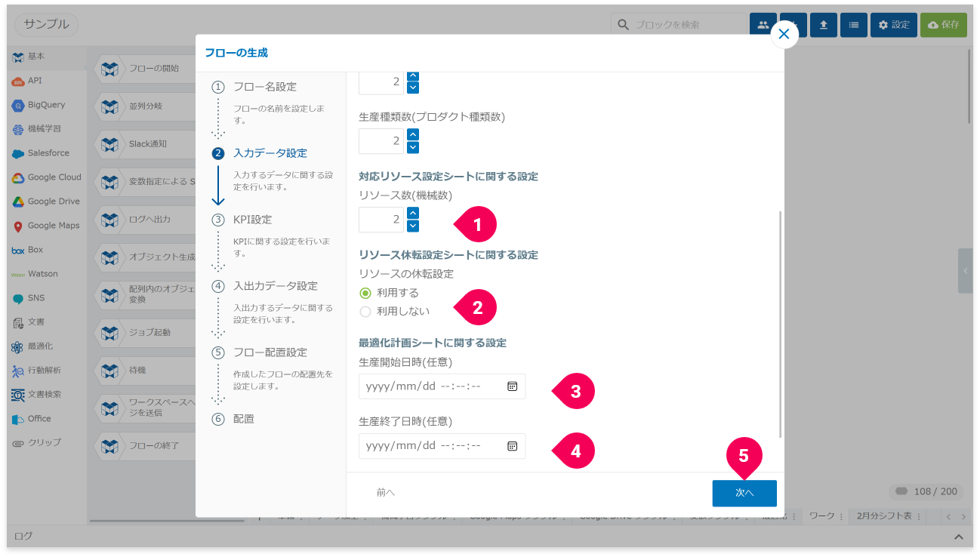980x557 pixels.
Task: Select the ジョブ起動 block
Action: (145, 333)
